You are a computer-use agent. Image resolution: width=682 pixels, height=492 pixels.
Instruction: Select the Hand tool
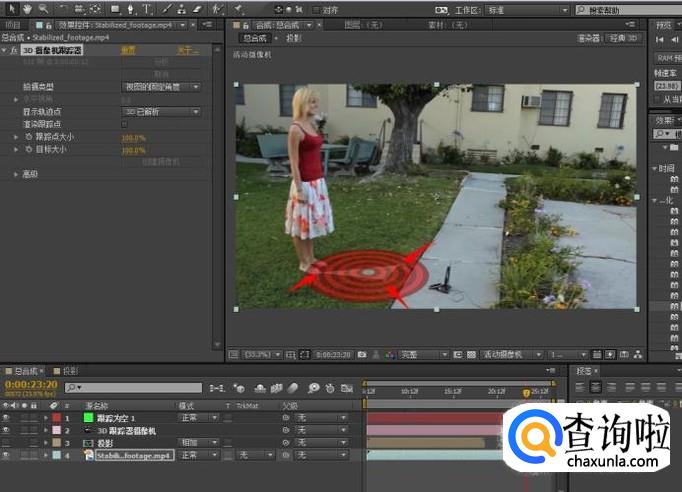tap(28, 9)
